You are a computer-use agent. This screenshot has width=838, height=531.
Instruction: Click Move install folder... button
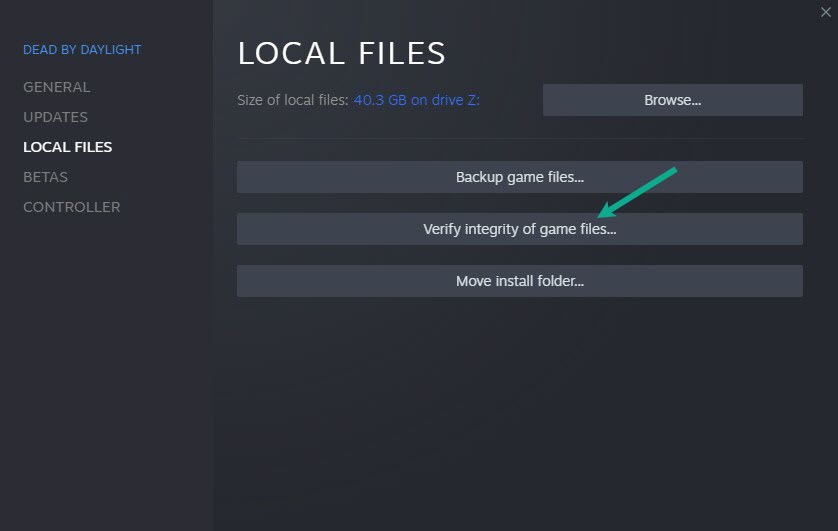tap(519, 281)
